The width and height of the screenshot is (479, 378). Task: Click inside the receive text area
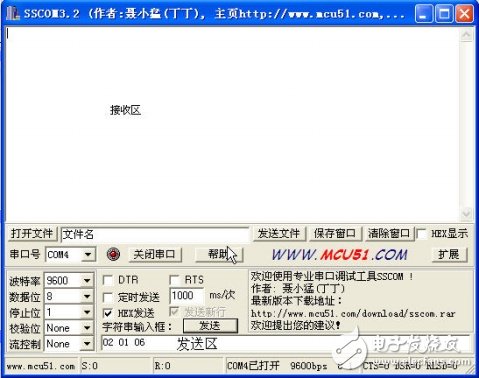[232, 123]
